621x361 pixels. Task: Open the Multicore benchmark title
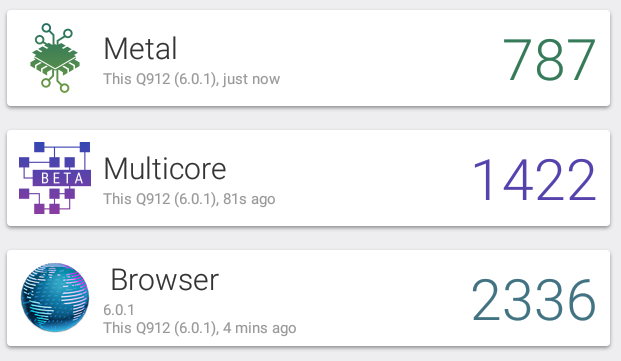click(x=165, y=169)
